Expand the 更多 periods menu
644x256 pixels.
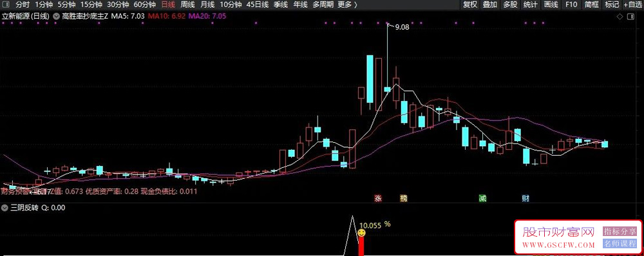347,5
